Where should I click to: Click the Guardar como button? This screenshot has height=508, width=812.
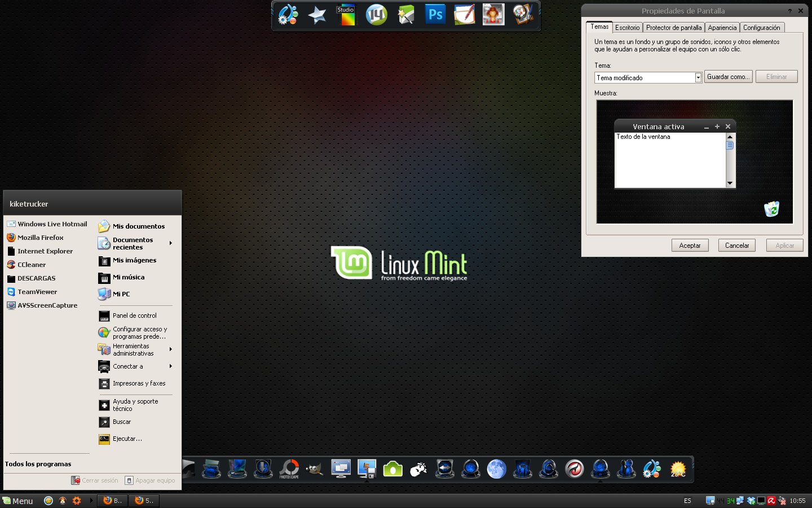(x=728, y=76)
